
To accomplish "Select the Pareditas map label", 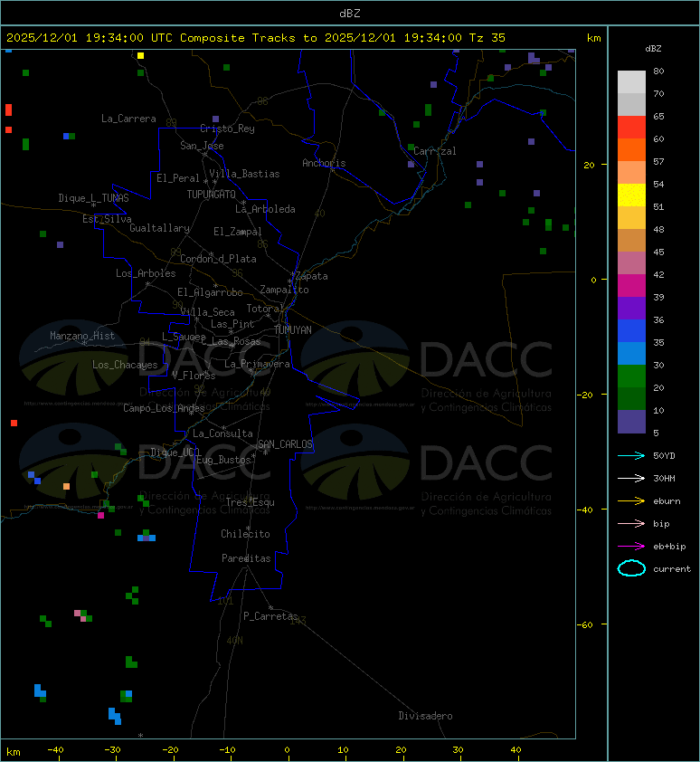I will tap(246, 559).
